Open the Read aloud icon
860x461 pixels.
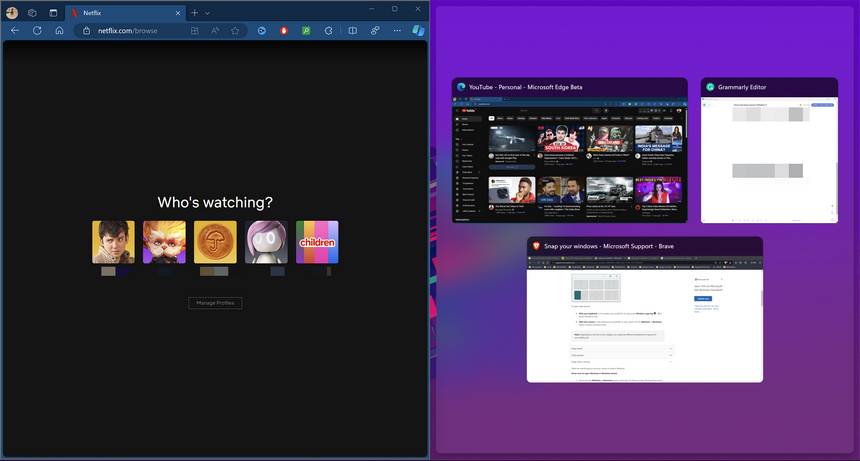coord(215,31)
